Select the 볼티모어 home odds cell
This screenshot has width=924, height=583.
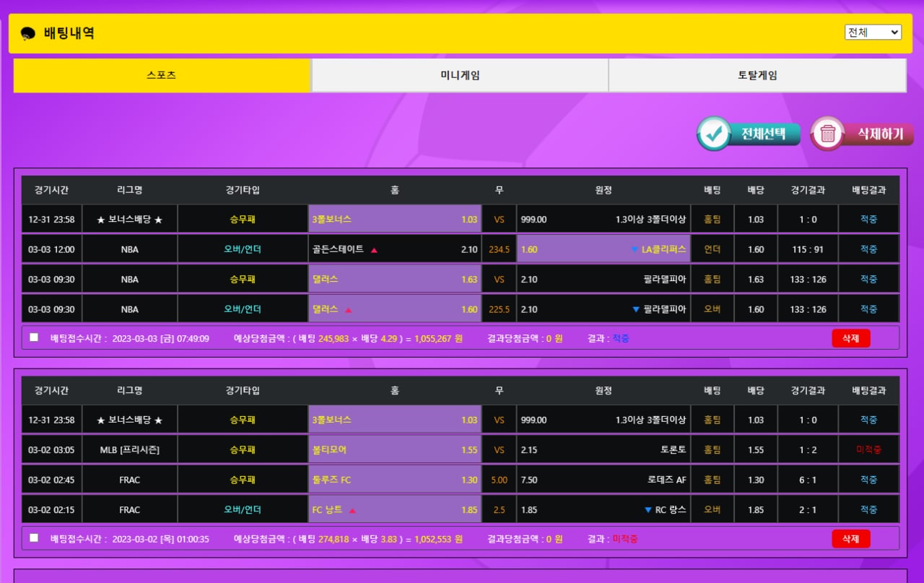coord(394,449)
